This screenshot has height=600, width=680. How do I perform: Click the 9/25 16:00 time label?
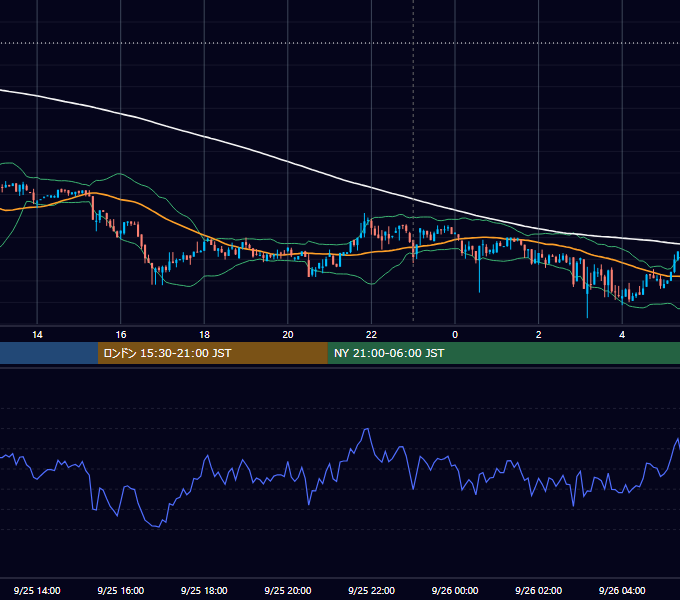point(121,590)
